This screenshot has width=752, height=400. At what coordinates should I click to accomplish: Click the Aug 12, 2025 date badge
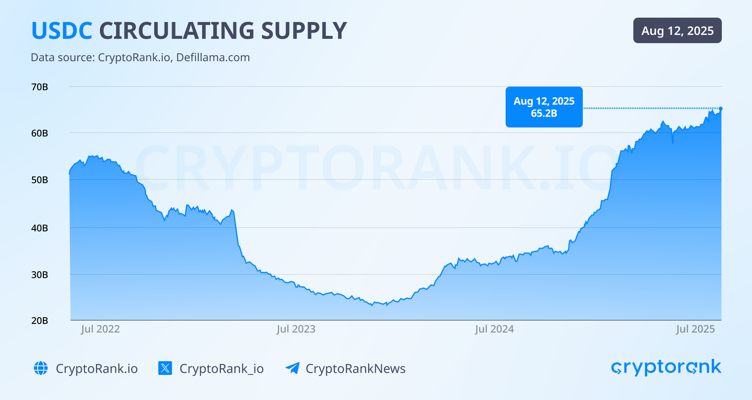coord(677,31)
